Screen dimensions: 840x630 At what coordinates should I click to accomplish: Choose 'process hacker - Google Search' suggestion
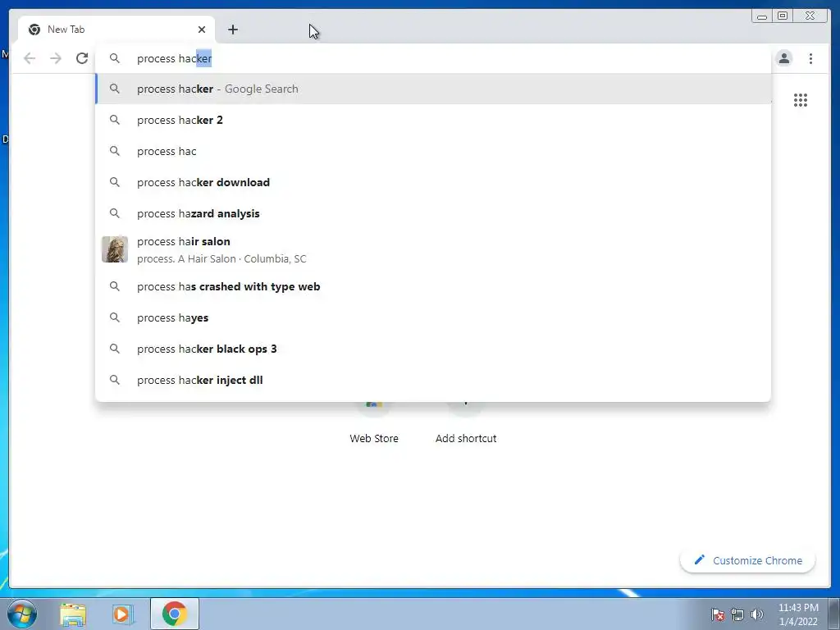[x=433, y=89]
